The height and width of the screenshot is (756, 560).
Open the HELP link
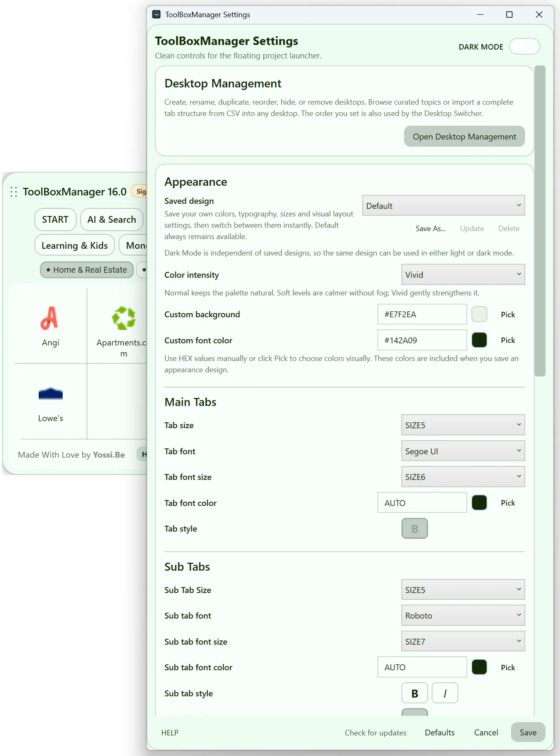(x=170, y=732)
